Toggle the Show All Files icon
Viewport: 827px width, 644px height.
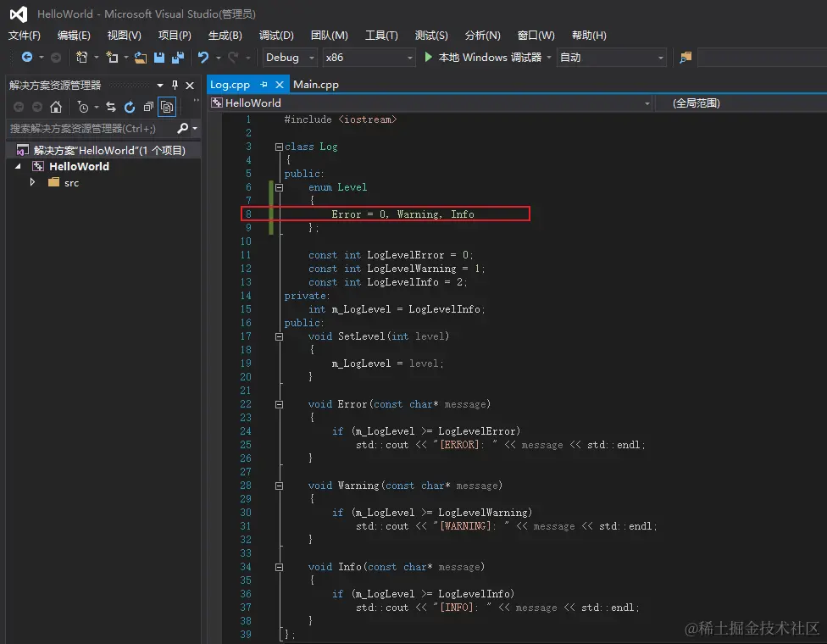pos(167,107)
